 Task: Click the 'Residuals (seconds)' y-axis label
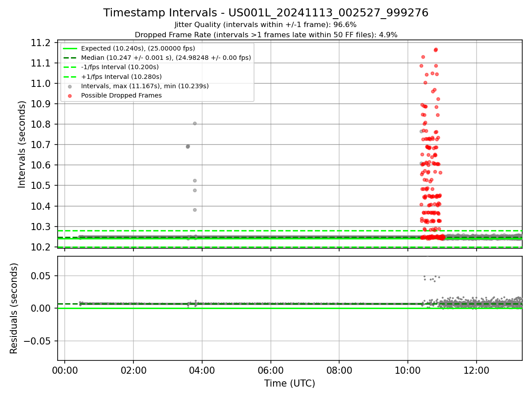tap(14, 308)
